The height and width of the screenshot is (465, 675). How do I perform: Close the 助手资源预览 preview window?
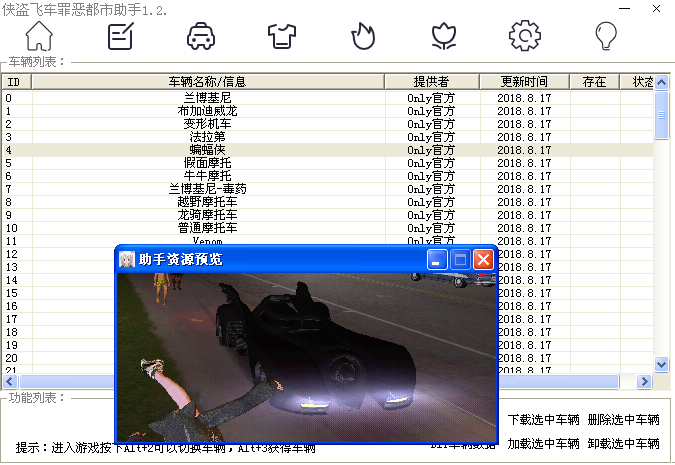(483, 260)
